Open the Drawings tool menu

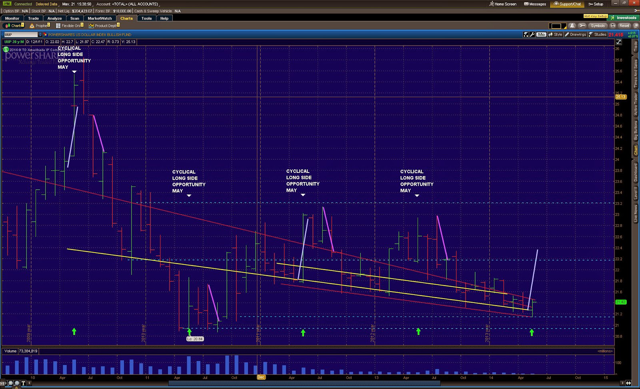point(576,35)
